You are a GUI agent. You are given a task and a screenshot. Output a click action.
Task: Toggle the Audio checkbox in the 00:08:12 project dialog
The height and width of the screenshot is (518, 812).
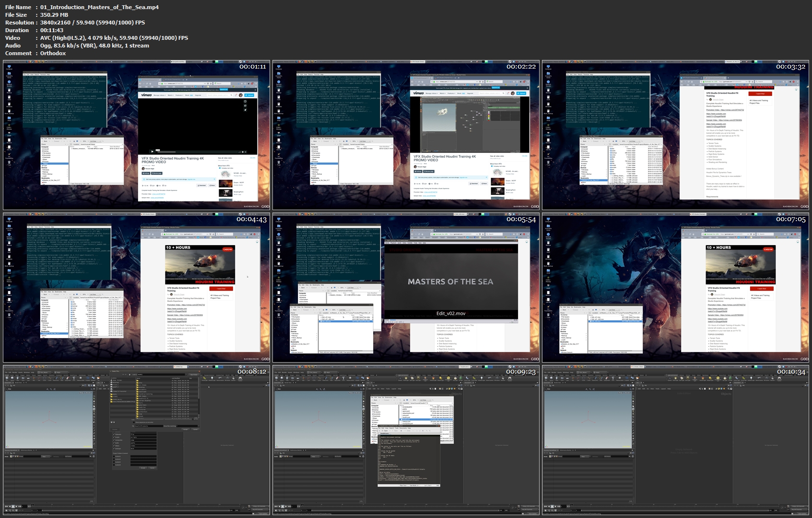tap(114, 443)
